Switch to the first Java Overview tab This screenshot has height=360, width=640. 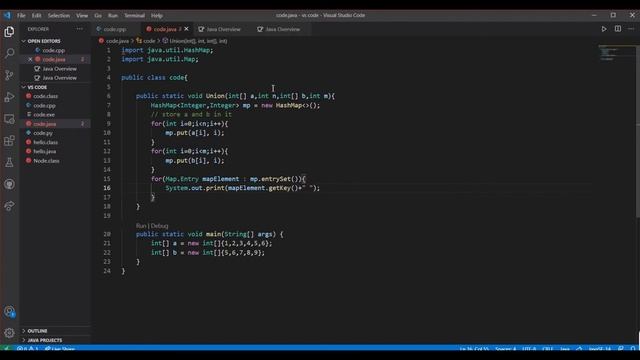click(x=223, y=29)
